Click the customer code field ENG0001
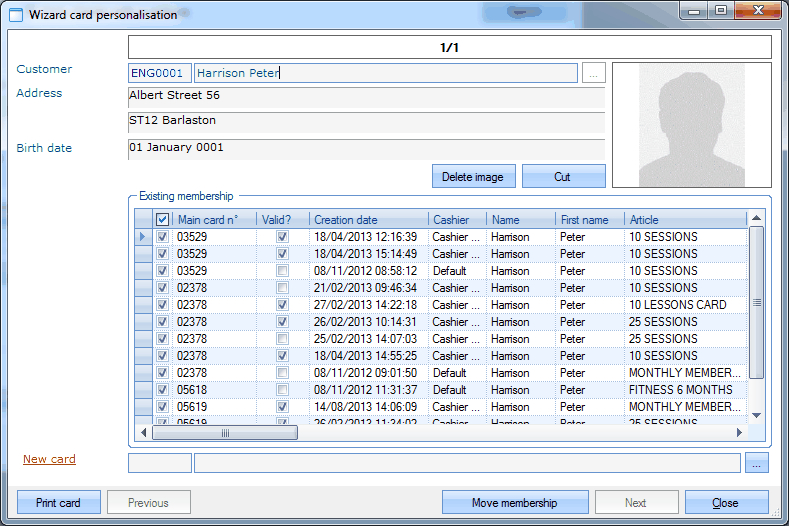 click(x=160, y=73)
